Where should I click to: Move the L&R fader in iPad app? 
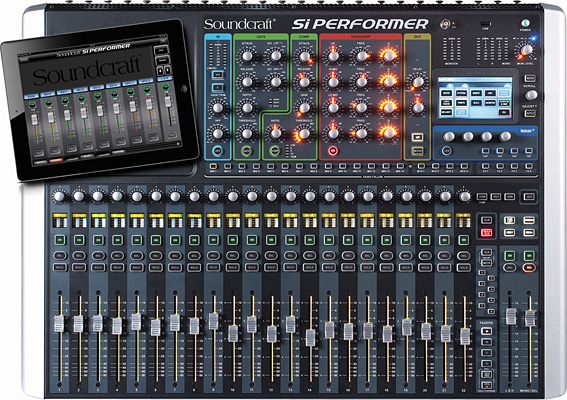tap(167, 101)
